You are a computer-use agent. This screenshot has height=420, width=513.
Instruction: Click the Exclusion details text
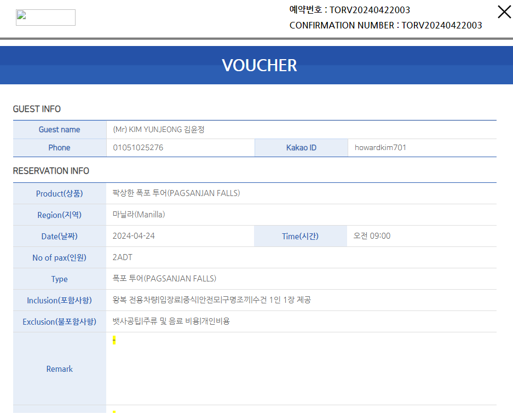click(171, 321)
